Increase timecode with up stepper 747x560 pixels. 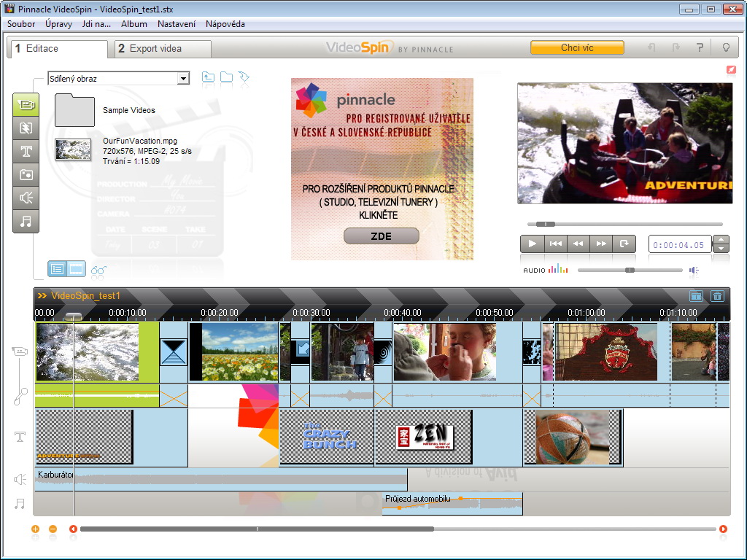[721, 240]
